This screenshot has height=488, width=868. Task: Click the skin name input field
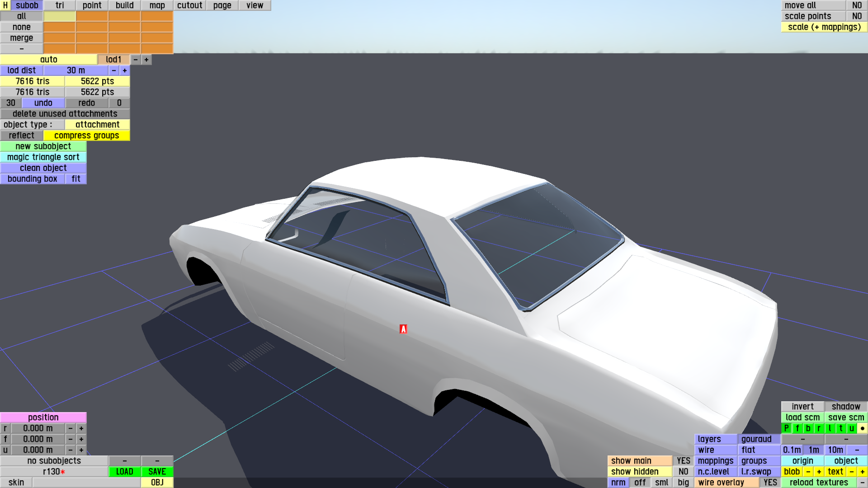pos(86,483)
